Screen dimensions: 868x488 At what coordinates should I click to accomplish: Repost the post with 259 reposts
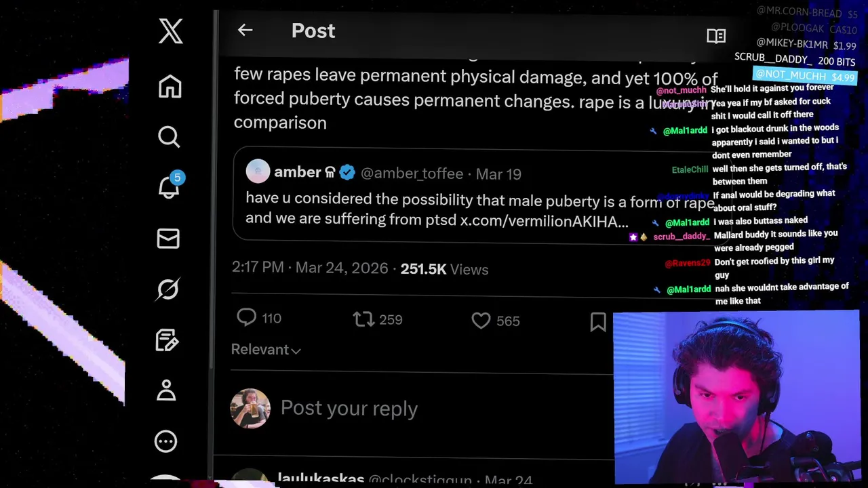(363, 319)
